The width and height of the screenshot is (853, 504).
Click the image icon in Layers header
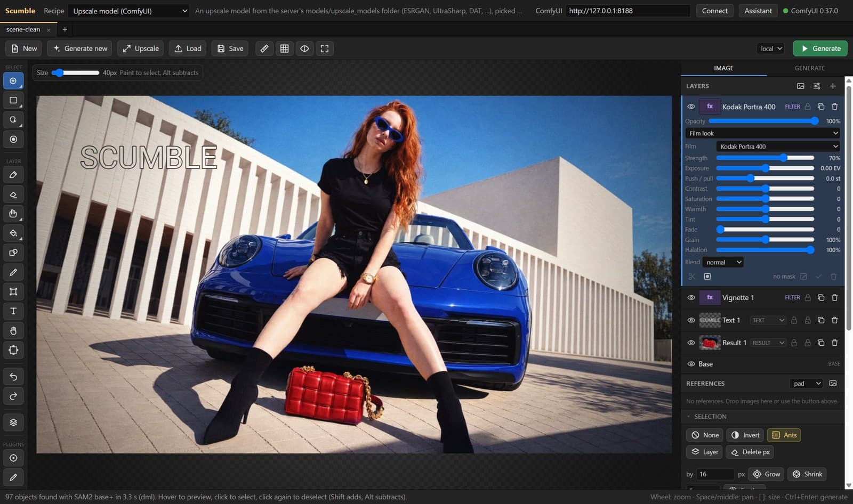[800, 86]
